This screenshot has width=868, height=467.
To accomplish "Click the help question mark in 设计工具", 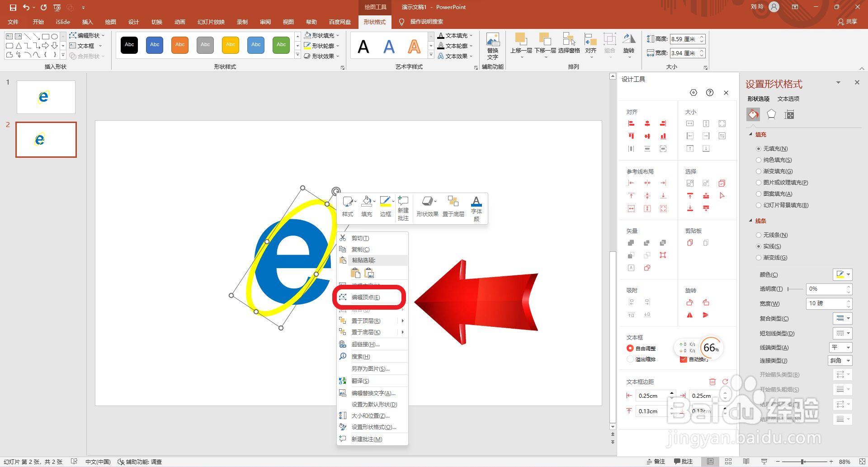I will [710, 93].
